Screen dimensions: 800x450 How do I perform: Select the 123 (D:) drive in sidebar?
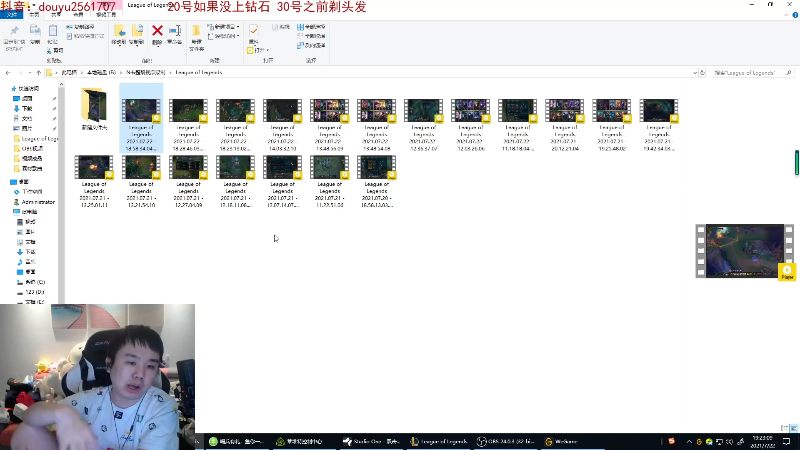[31, 292]
